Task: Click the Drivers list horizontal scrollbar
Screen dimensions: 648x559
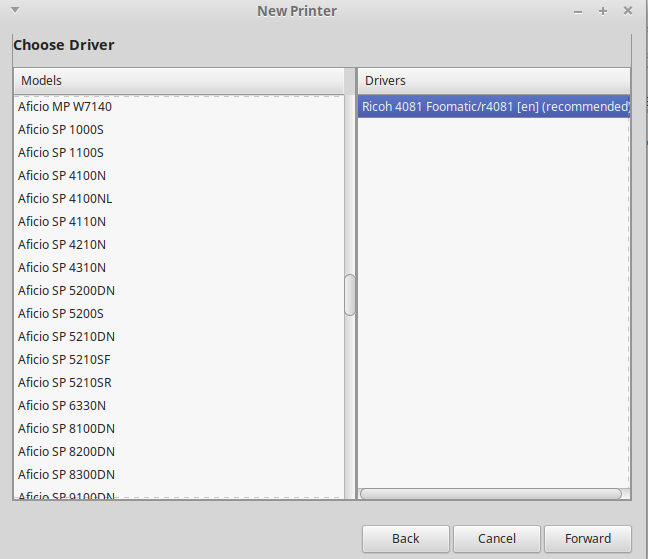Action: [x=491, y=494]
